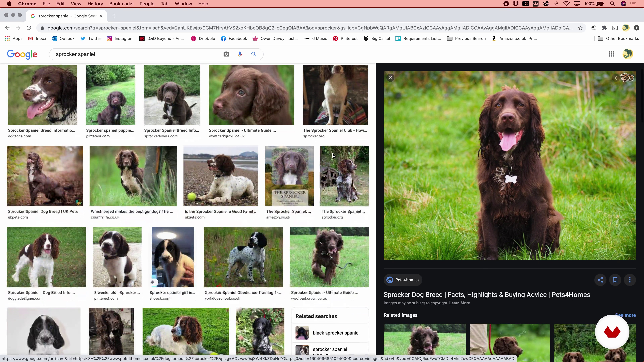Open woofbarkgrowl close-up brown puppy thumbnail
The width and height of the screenshot is (644, 362).
251,95
